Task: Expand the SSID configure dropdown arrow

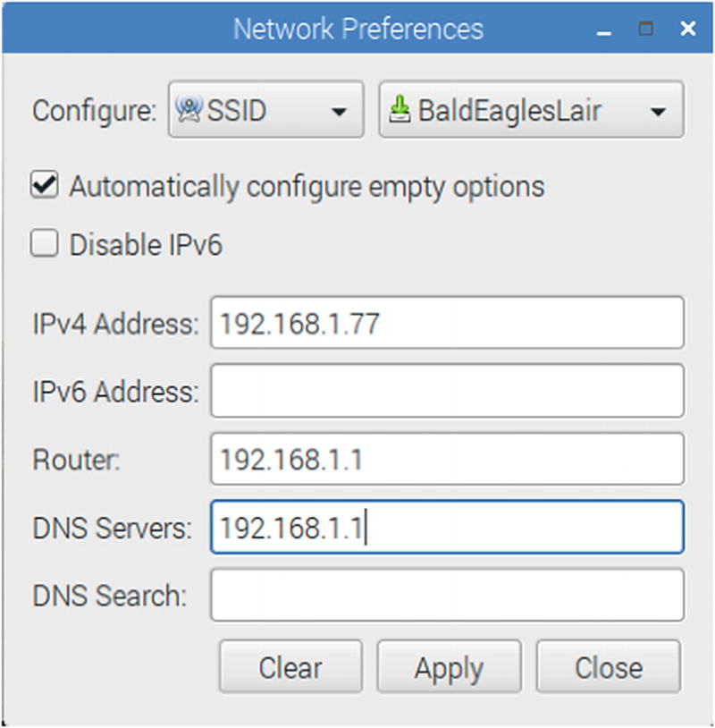Action: (339, 112)
